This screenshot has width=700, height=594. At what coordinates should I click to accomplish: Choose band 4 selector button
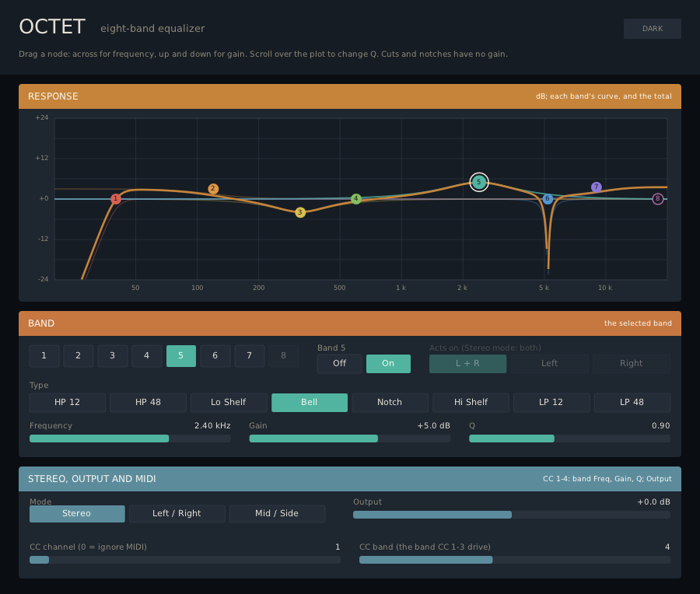click(x=146, y=355)
